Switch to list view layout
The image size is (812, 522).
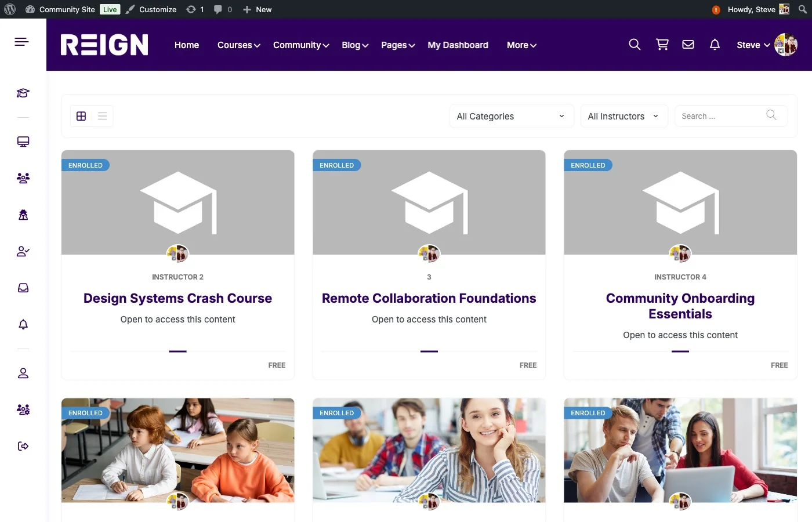[x=102, y=116]
